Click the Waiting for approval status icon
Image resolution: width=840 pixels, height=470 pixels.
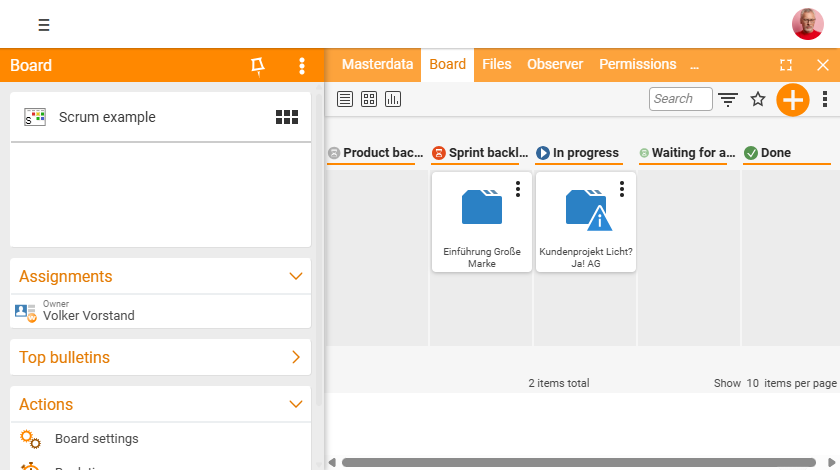pyautogui.click(x=644, y=153)
